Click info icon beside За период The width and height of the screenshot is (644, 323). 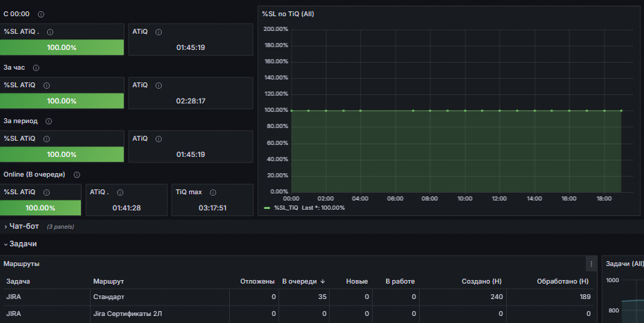tap(49, 121)
